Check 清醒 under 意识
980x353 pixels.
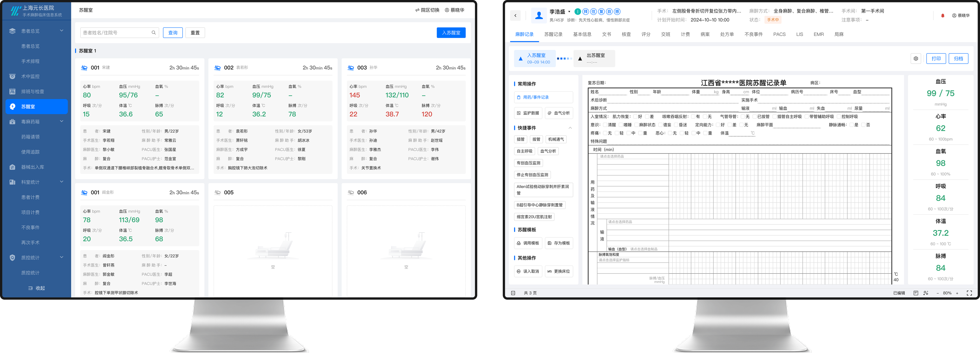pyautogui.click(x=605, y=125)
